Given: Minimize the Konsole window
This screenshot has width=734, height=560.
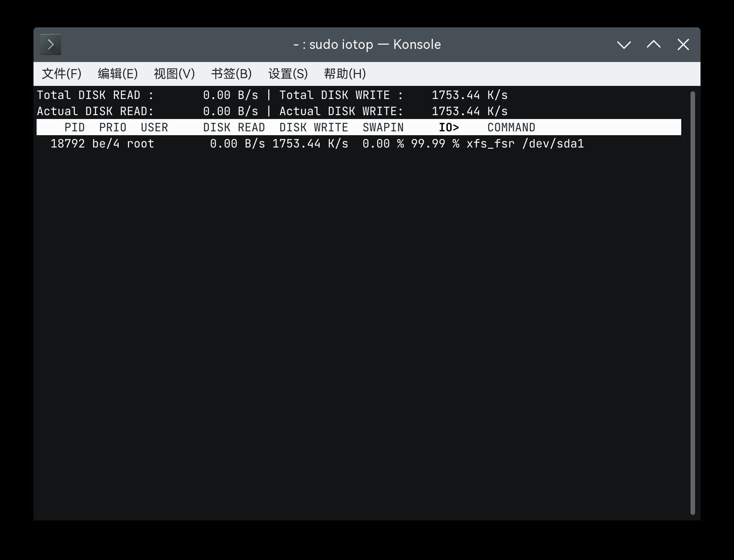Looking at the screenshot, I should (624, 45).
